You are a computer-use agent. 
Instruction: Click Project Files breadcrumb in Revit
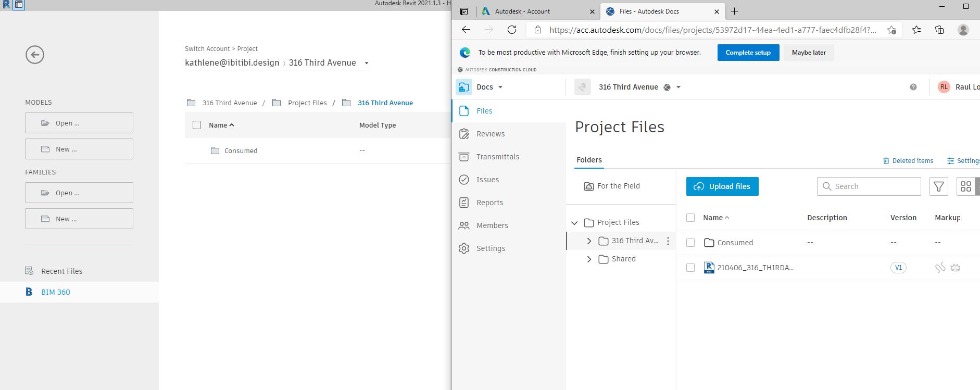click(307, 103)
